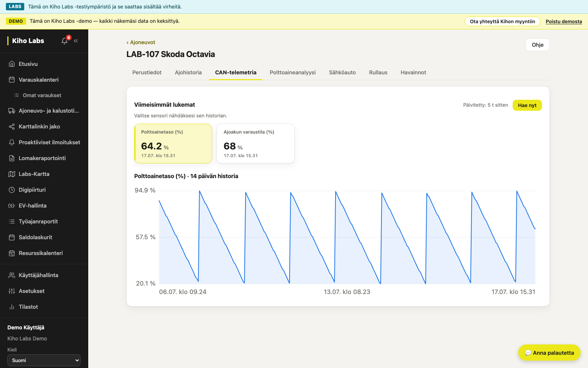Open the Havainnot tab
This screenshot has height=368, width=588.
[x=413, y=72]
